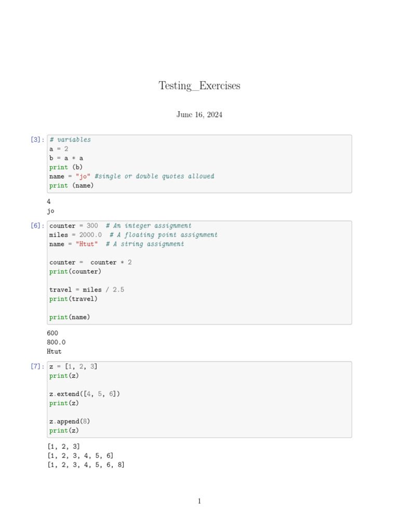Viewport: 399px width, 532px height.
Task: Click the '# variables' comment line
Action: pyautogui.click(x=70, y=140)
